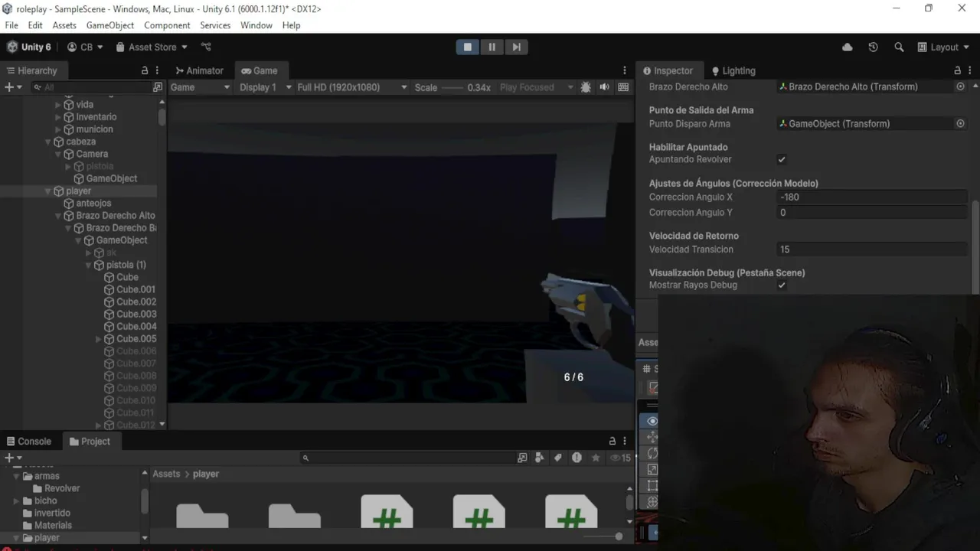Open the File menu
Viewport: 980px width, 551px height.
(11, 25)
